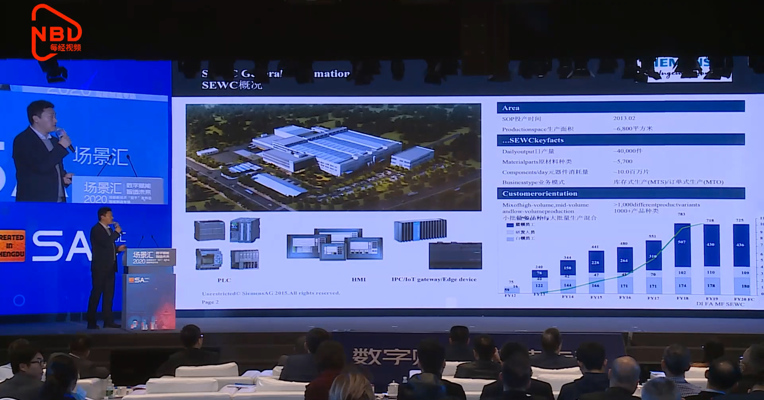Click the black Edge device image
This screenshot has width=764, height=400.
(455, 256)
